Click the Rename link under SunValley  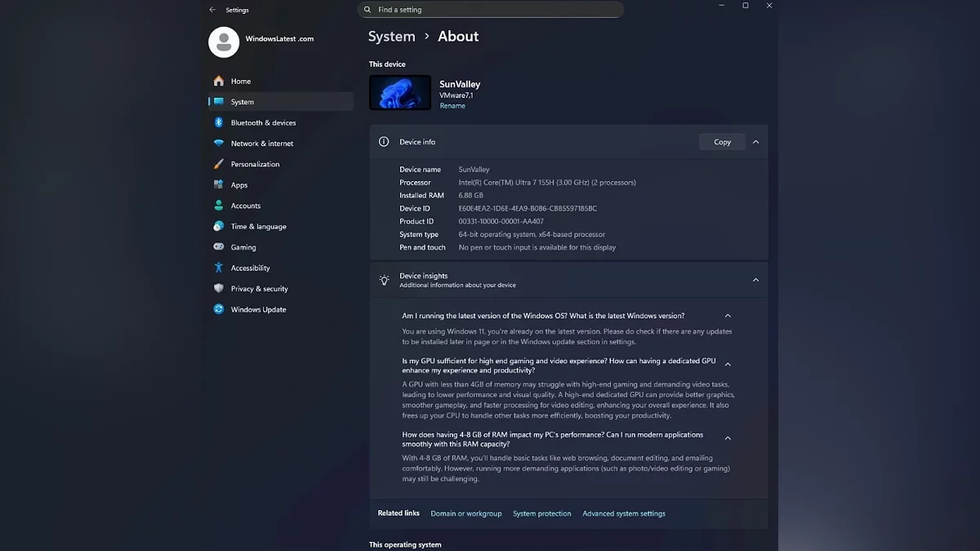[452, 106]
